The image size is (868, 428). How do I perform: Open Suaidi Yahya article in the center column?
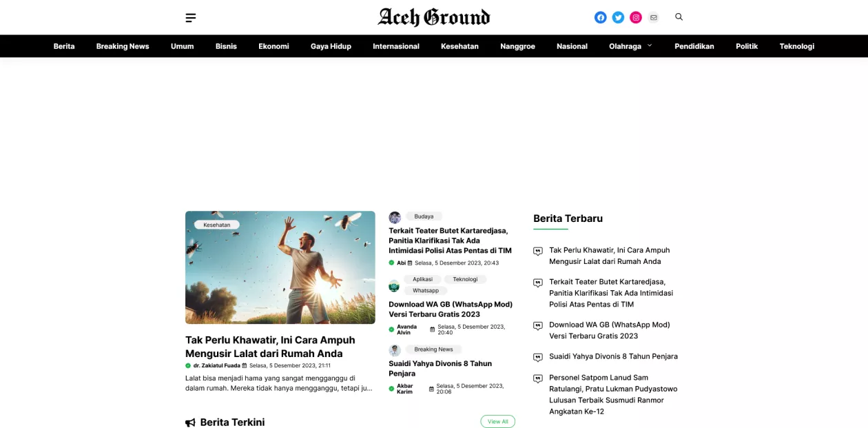point(440,368)
